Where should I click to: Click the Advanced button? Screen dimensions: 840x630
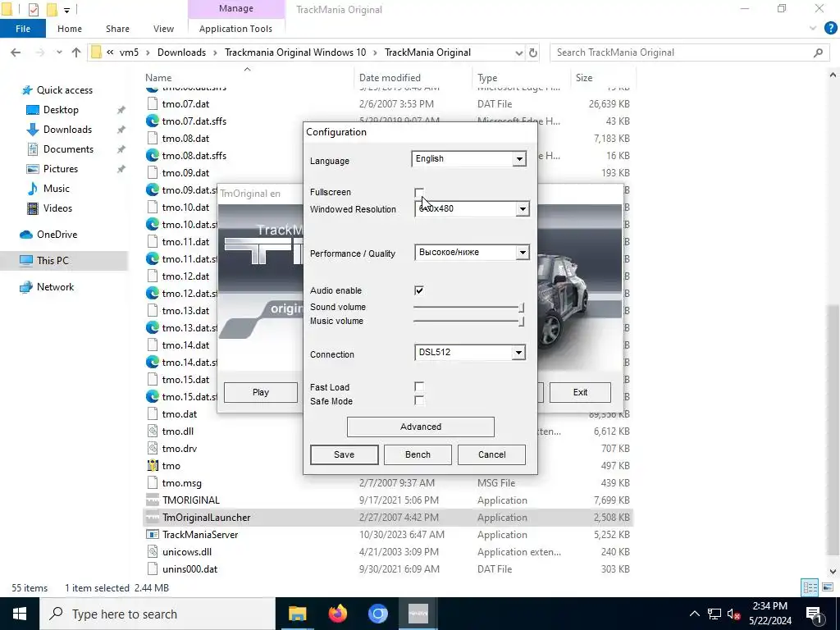point(421,427)
